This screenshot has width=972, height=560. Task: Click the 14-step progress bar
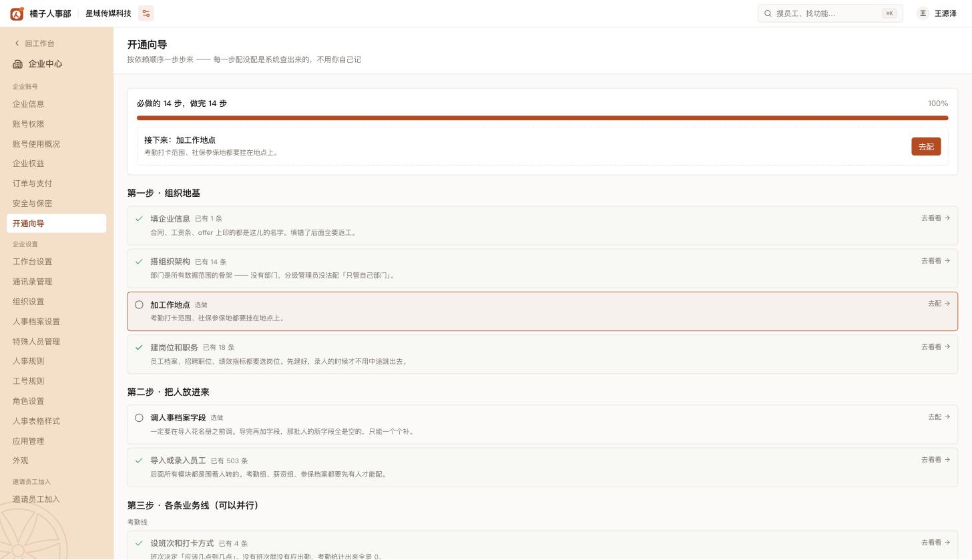[x=542, y=118]
